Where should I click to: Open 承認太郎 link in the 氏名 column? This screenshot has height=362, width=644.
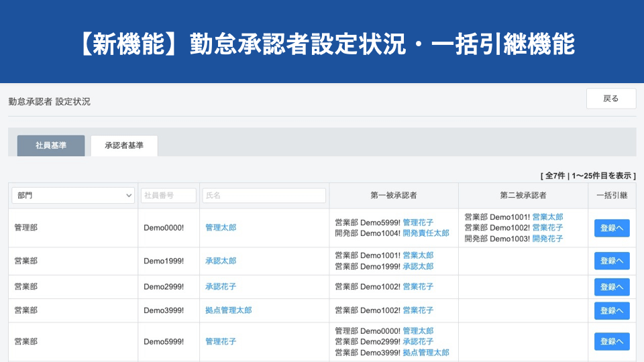click(221, 261)
